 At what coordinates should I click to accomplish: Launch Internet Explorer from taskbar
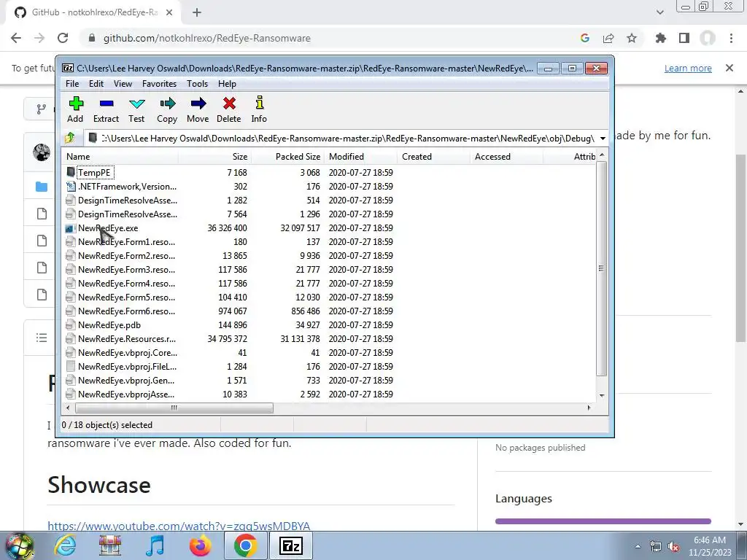click(65, 545)
